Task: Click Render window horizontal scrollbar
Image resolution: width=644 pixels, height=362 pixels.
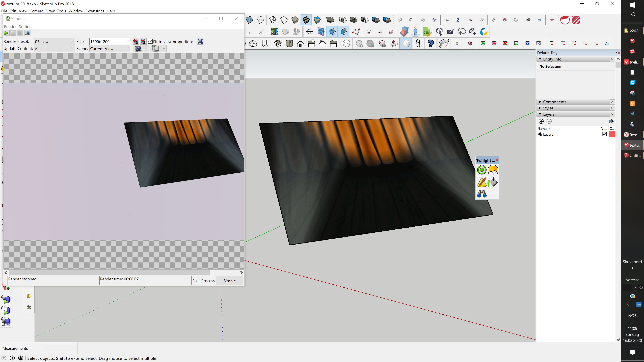Action: click(x=110, y=273)
